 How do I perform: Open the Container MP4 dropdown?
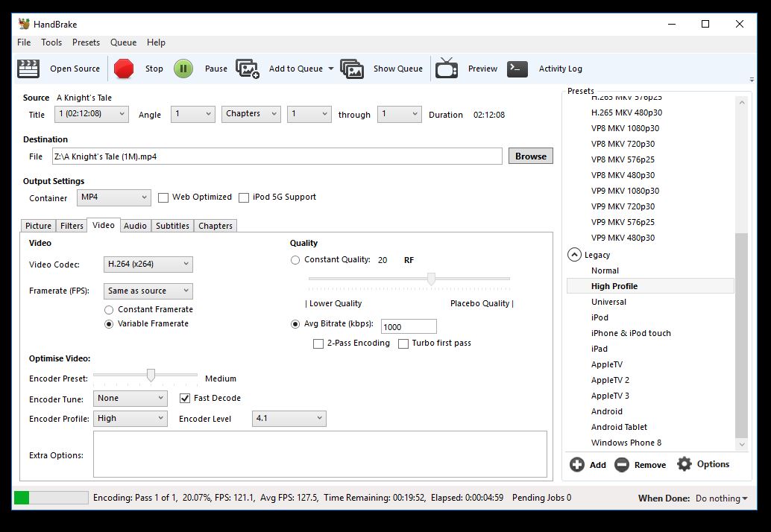(113, 197)
